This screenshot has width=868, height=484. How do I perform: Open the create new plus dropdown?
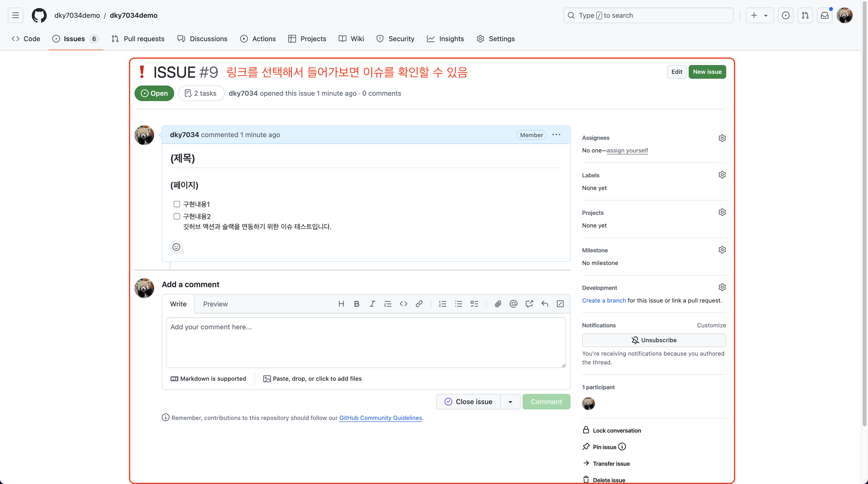759,16
